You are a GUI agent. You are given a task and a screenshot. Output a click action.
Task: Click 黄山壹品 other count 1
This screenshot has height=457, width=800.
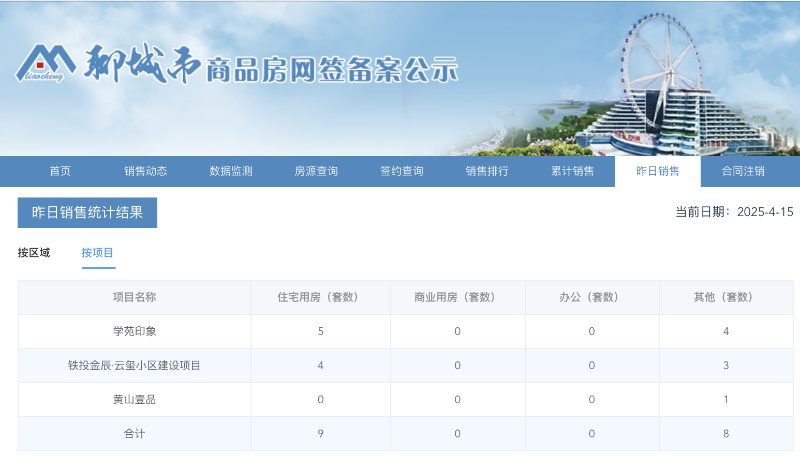(726, 400)
